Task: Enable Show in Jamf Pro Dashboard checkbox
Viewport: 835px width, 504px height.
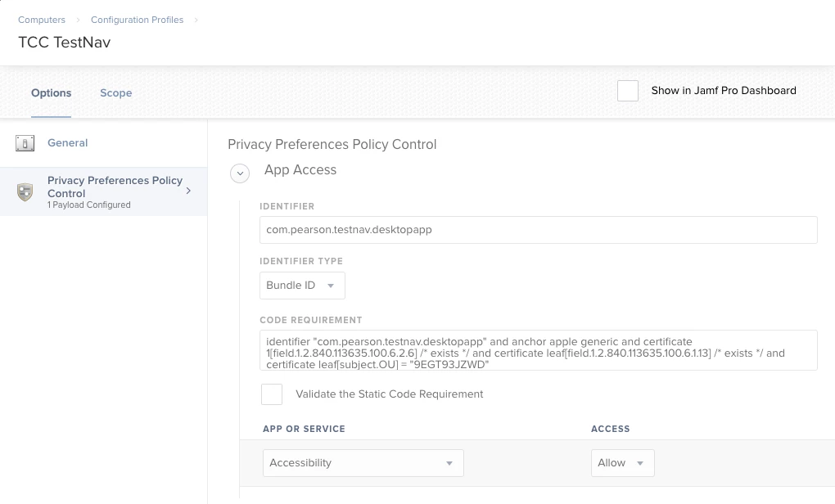Action: coord(628,91)
